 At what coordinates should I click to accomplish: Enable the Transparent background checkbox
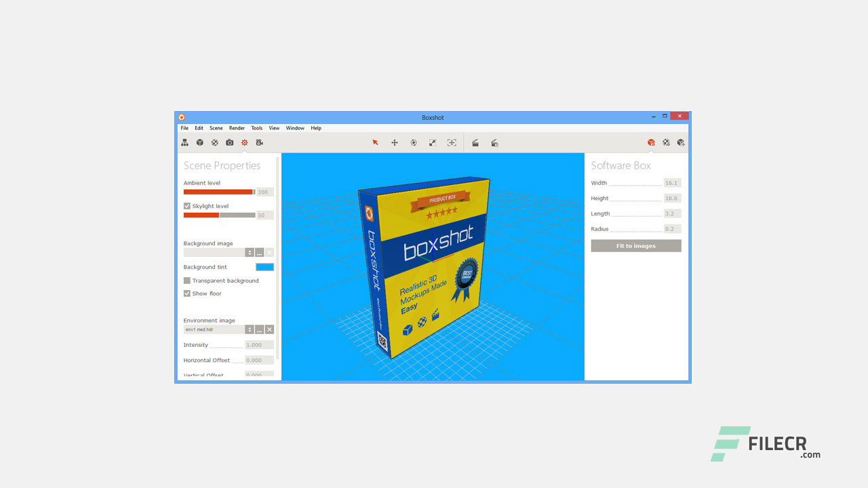tap(187, 281)
